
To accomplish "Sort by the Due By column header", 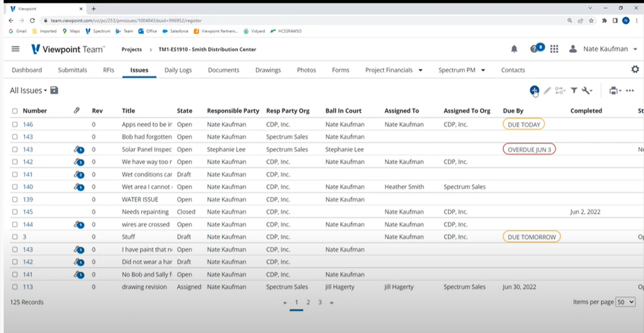I will click(513, 111).
